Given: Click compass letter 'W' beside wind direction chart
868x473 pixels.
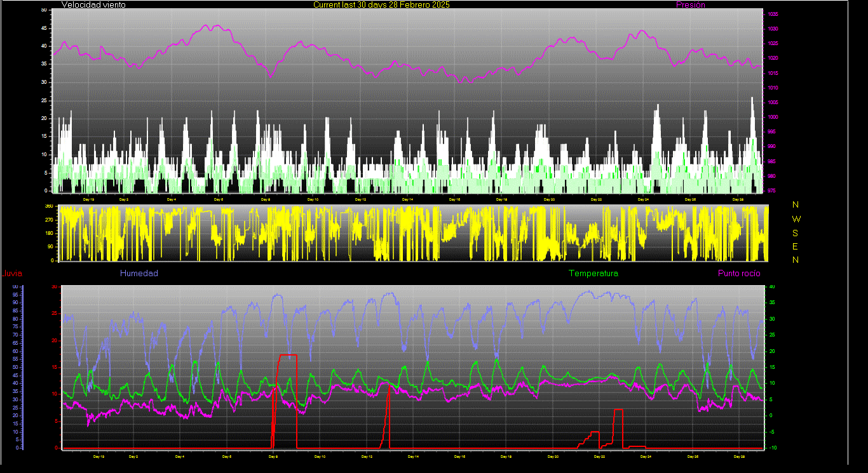Looking at the screenshot, I should [x=796, y=218].
